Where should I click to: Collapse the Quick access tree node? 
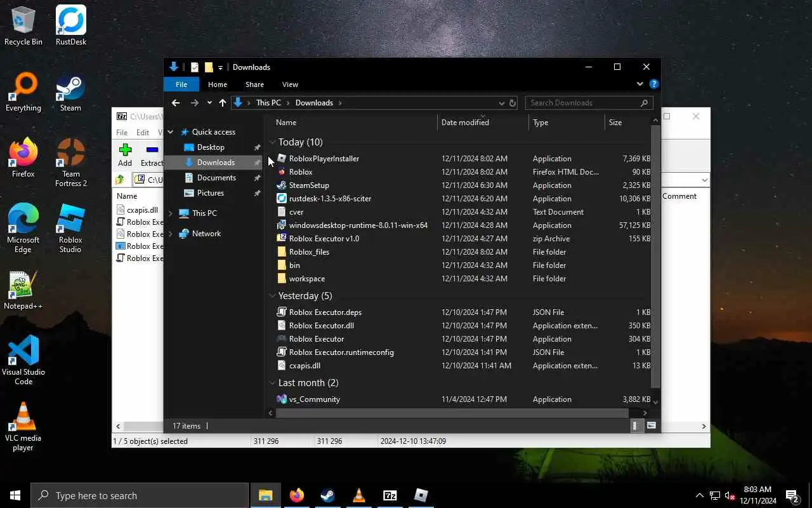[171, 132]
